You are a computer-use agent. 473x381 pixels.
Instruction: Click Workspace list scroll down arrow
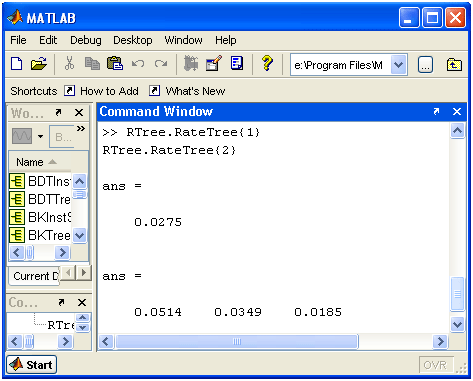79,236
